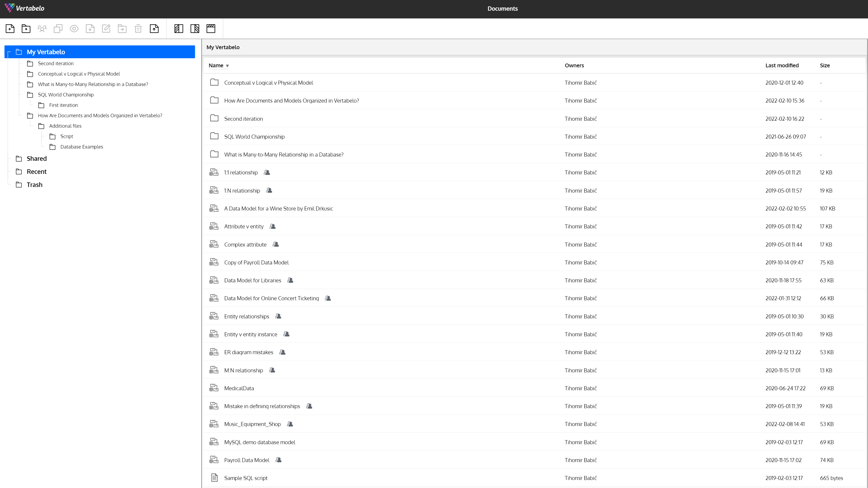Viewport: 868px width, 488px height.
Task: Click the copy document icon
Action: (x=58, y=29)
